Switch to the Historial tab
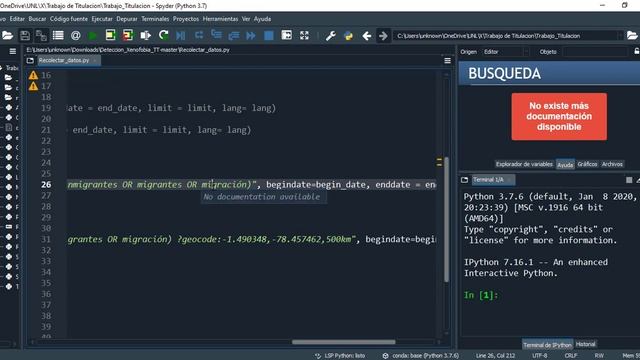Image resolution: width=640 pixels, height=360 pixels. pos(585,344)
